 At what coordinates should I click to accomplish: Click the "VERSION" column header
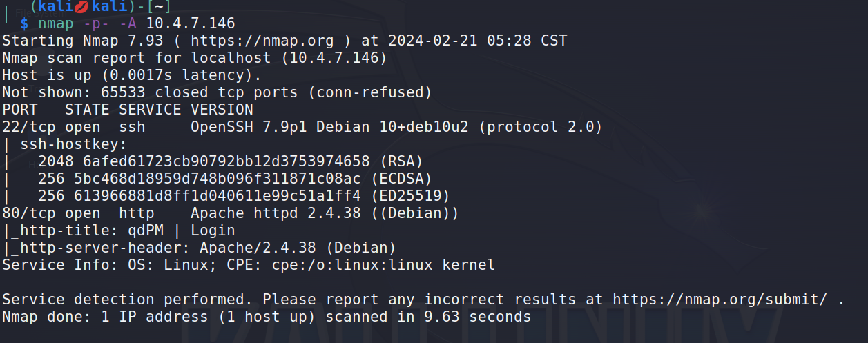[222, 110]
